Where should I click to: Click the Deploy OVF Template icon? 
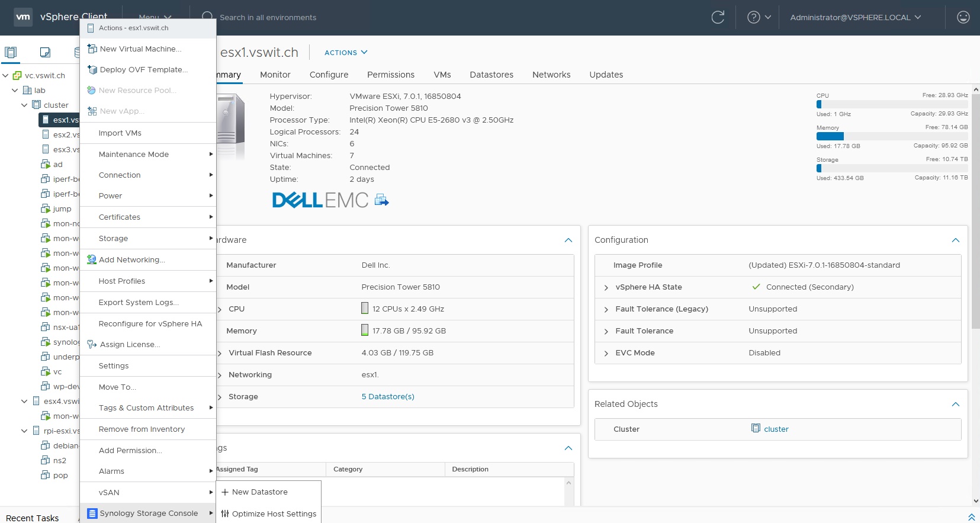tap(92, 69)
